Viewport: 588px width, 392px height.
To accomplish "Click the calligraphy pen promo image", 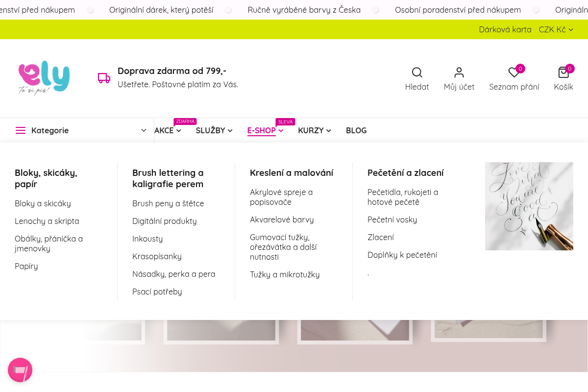I will coord(529,206).
